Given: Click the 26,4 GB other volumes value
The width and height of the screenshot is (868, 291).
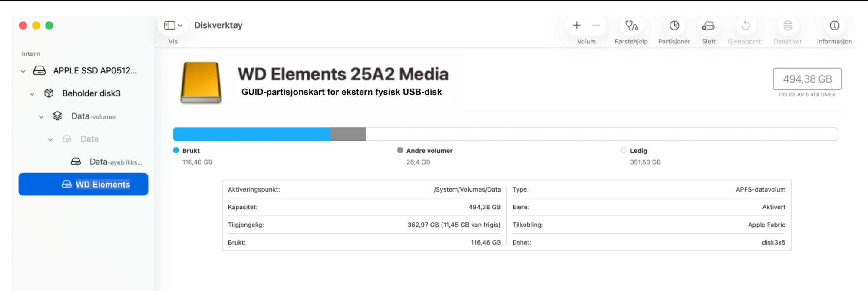Looking at the screenshot, I should pos(418,162).
